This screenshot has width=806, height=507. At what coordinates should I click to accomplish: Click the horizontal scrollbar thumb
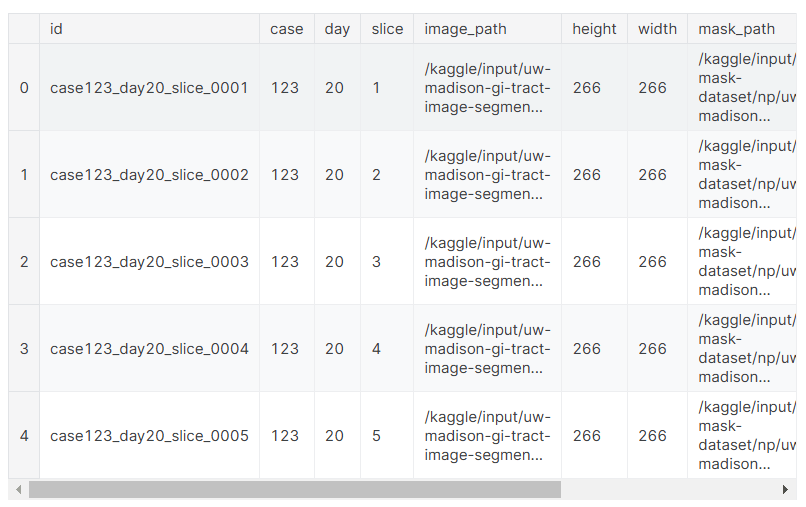295,490
